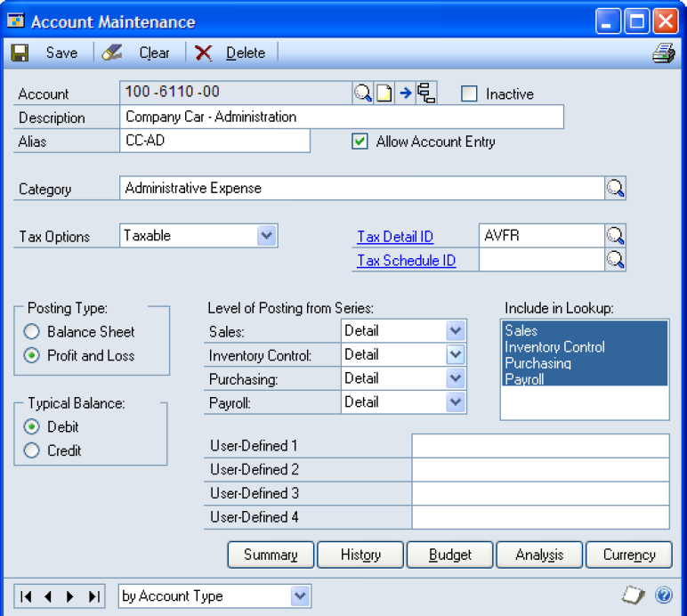Open the Sales posting level dropdown
This screenshot has width=687, height=616.
pos(456,331)
